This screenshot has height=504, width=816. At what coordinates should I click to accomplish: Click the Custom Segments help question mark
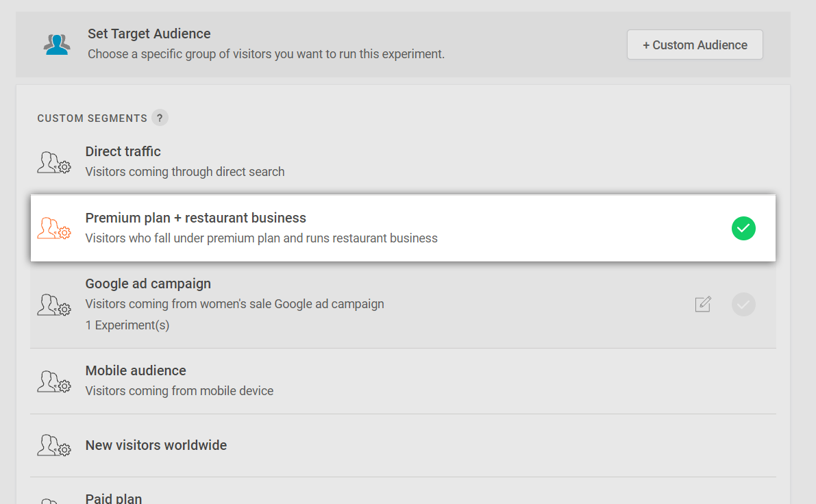160,118
